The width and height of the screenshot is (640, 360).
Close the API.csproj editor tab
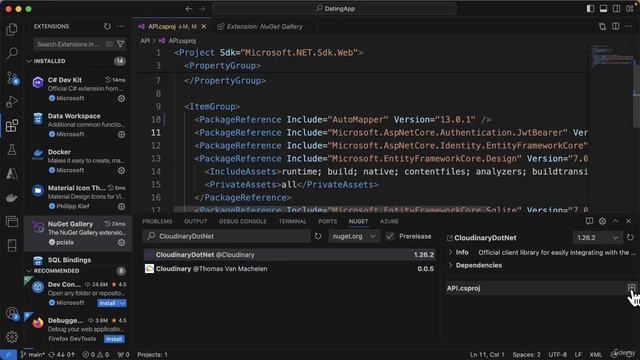204,27
